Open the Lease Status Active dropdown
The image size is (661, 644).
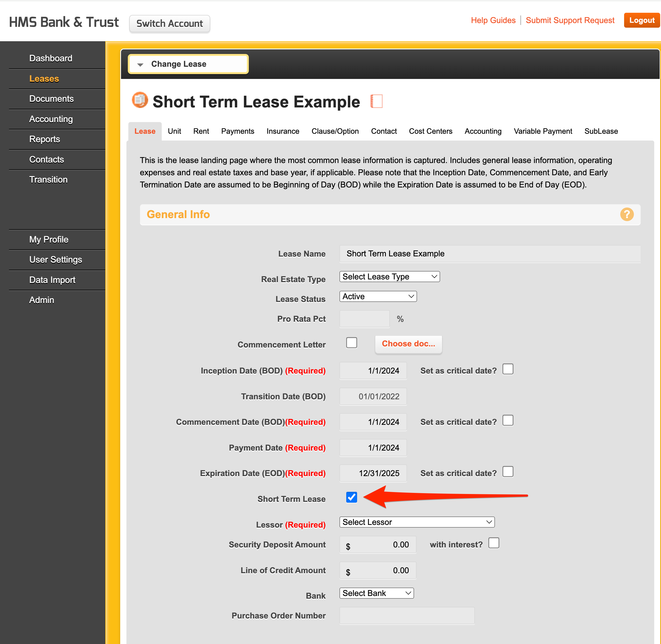[378, 296]
